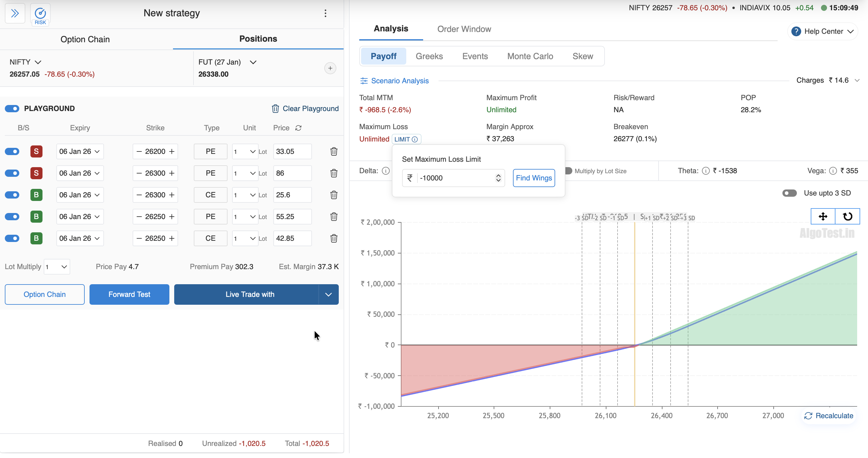Disable the 26250 CE leg toggle
This screenshot has height=458, width=868.
[12, 238]
